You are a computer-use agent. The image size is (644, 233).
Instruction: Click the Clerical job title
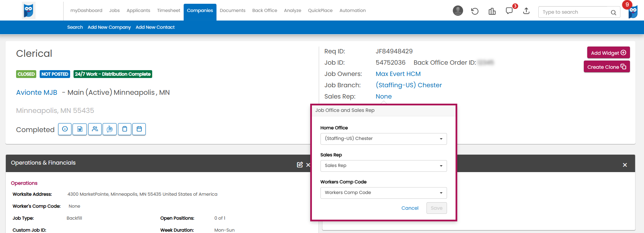click(x=34, y=53)
